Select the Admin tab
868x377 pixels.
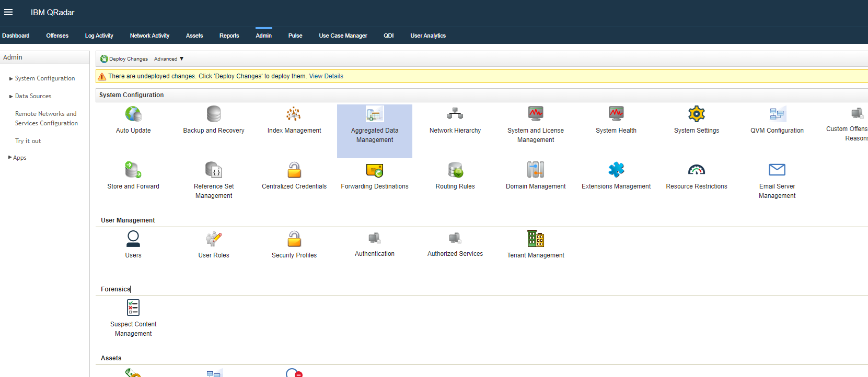click(264, 36)
